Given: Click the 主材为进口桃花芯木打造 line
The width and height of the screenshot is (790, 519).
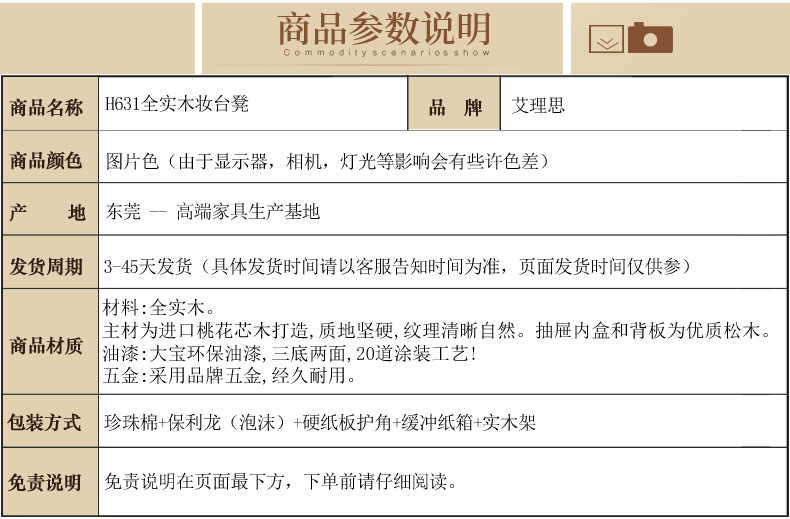Looking at the screenshot, I should coord(437,331).
